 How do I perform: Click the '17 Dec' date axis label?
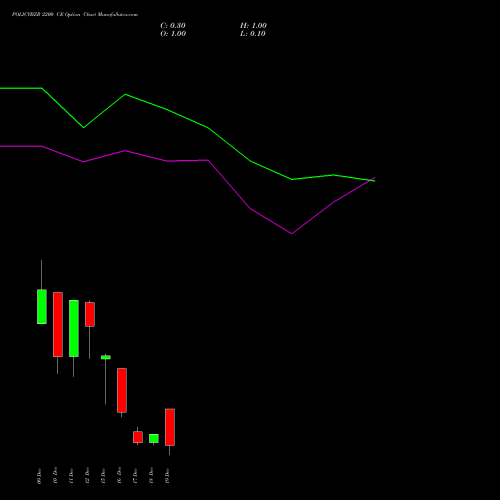point(135,476)
